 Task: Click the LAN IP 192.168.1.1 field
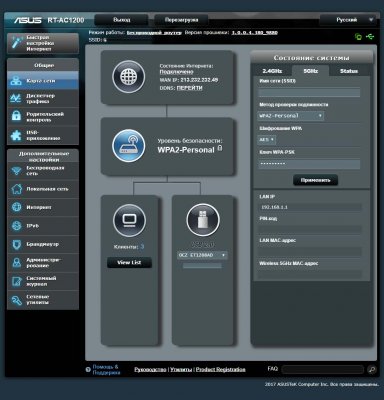click(x=310, y=207)
